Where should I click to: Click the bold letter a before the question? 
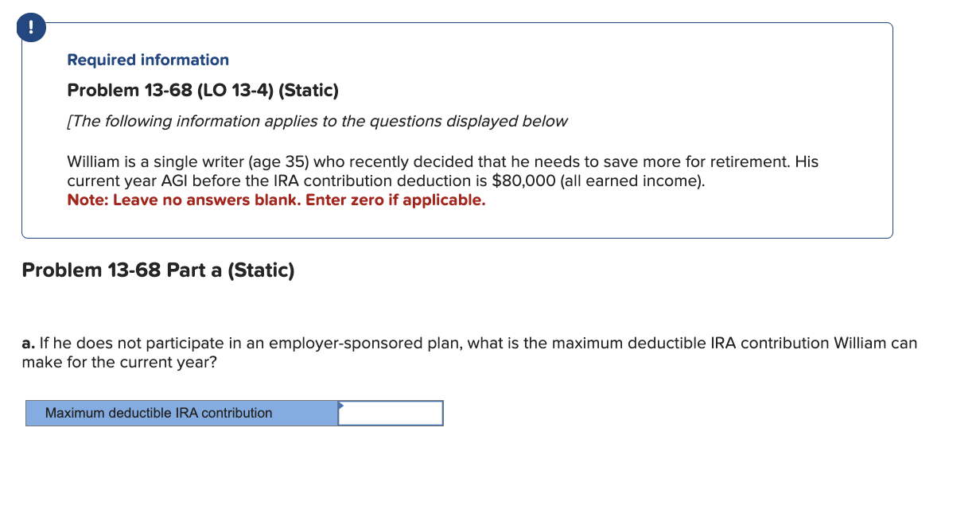25,343
